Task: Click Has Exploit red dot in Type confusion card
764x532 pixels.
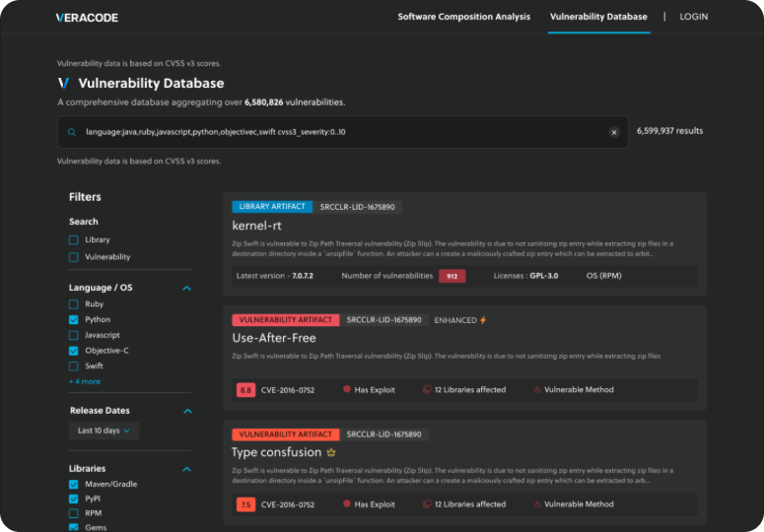Action: click(347, 503)
